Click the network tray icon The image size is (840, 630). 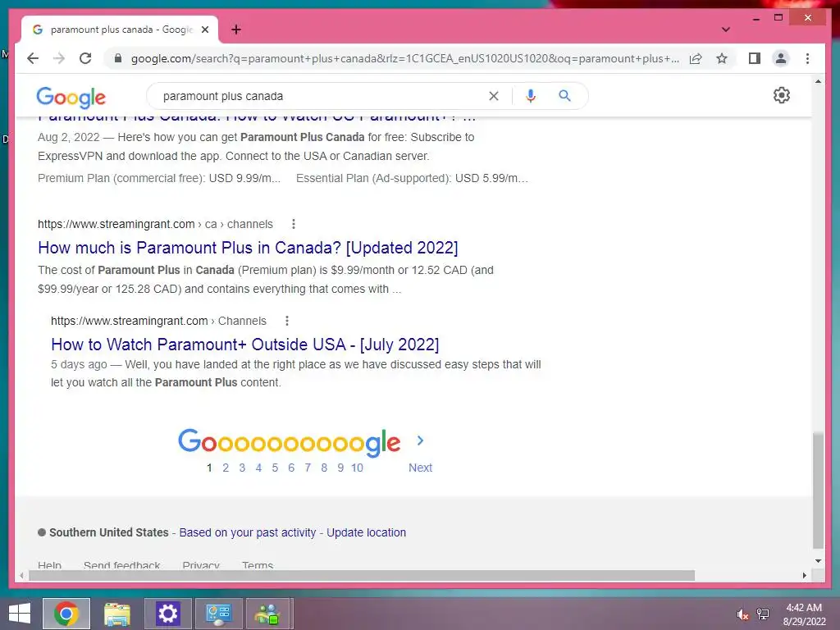tap(763, 614)
